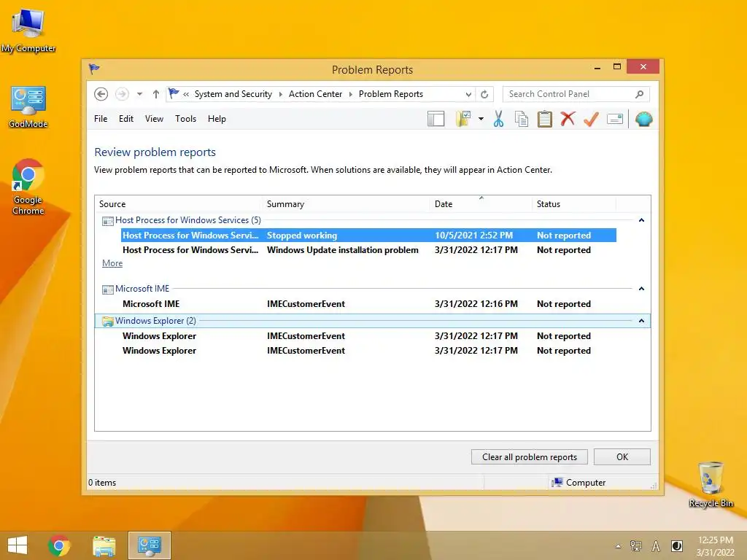Select System and Security breadcrumb
747x560 pixels.
click(233, 94)
